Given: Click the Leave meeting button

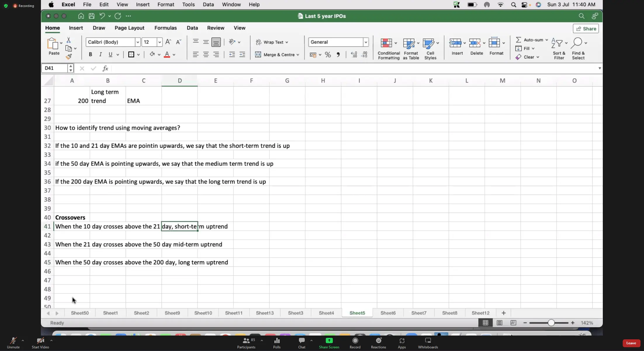Looking at the screenshot, I should coord(631,343).
